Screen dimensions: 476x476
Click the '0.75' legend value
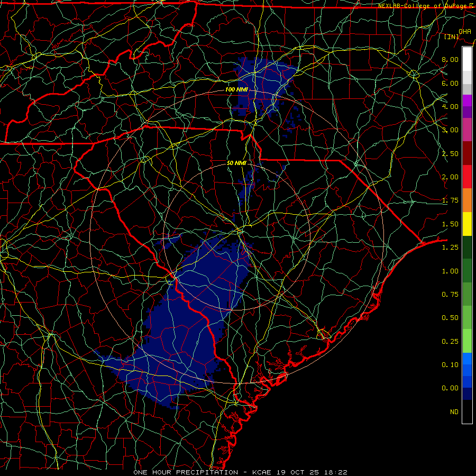[450, 295]
